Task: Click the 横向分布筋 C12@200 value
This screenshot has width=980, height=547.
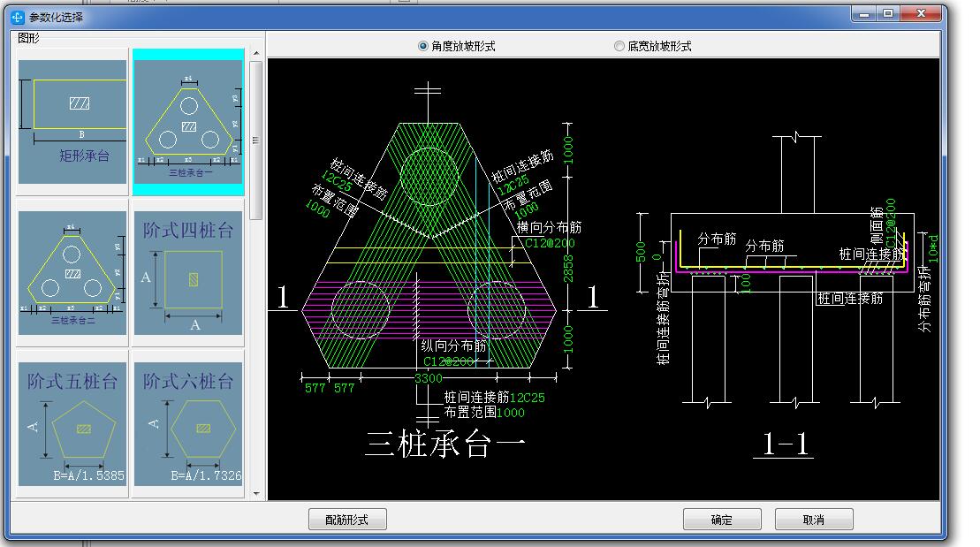Action: [x=550, y=243]
